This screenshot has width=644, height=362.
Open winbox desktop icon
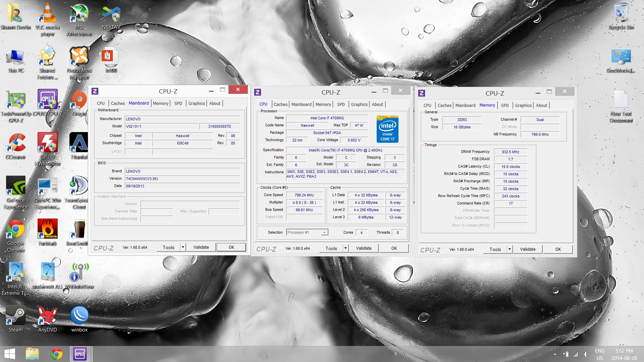(x=79, y=319)
